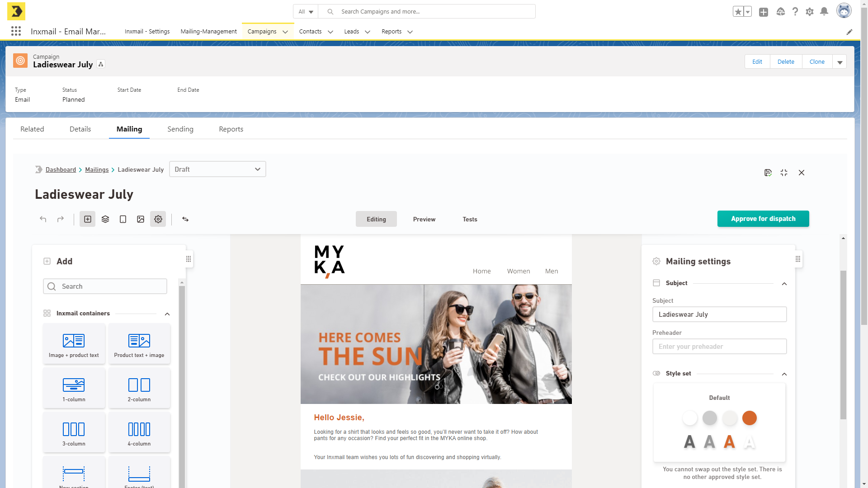
Task: Redo the last editor action
Action: point(61,219)
